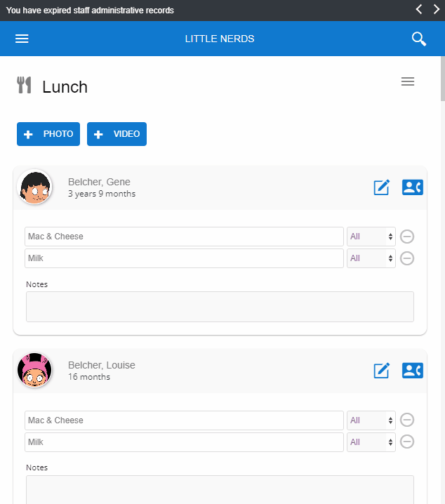445x504 pixels.
Task: Click the Notes box for Louise Belcher
Action: click(x=220, y=489)
